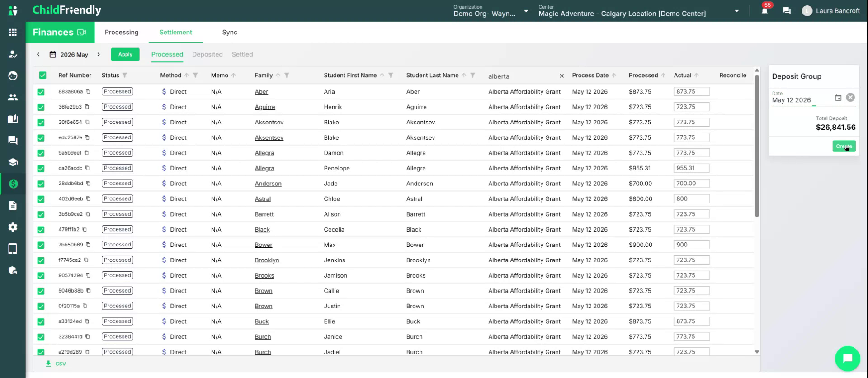
Task: Filter the Status column
Action: [125, 76]
